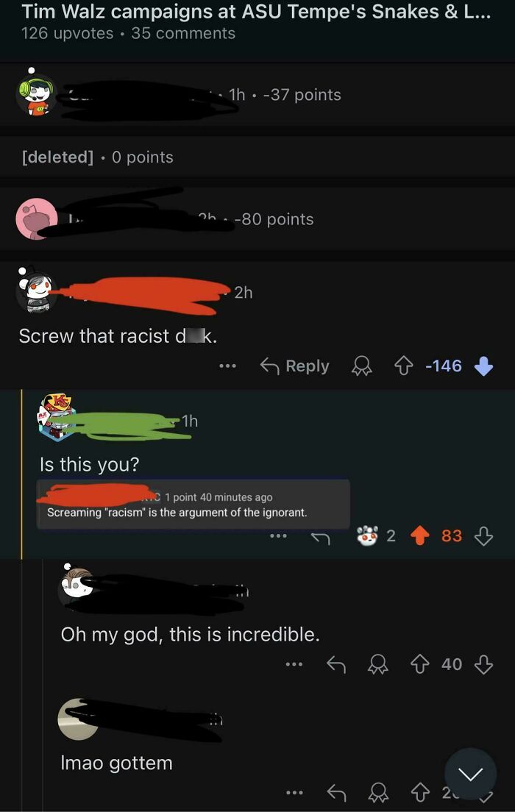Toggle the orange upvote on 'Is this you?'
The width and height of the screenshot is (515, 812).
click(420, 535)
